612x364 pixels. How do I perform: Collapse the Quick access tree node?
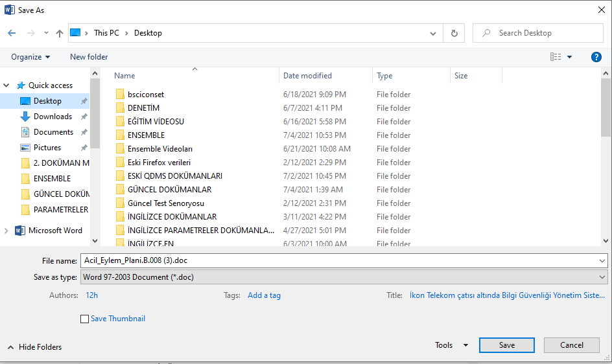pyautogui.click(x=7, y=85)
